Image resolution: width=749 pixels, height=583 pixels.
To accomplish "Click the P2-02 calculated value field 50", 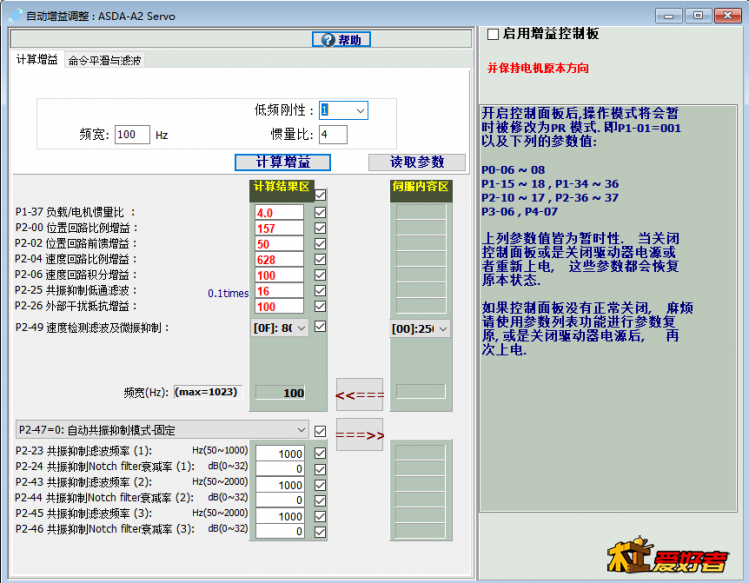I will click(279, 244).
